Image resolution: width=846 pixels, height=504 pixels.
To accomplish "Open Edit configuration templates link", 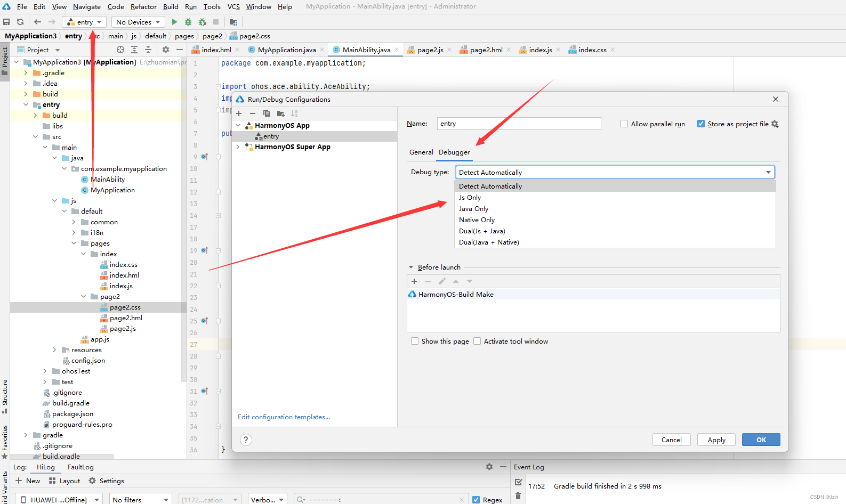I will [284, 417].
